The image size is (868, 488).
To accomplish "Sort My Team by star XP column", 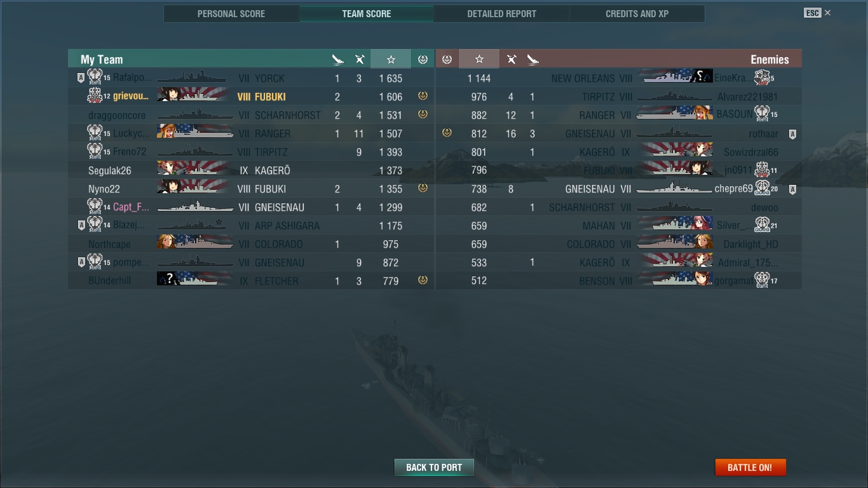I will 391,59.
